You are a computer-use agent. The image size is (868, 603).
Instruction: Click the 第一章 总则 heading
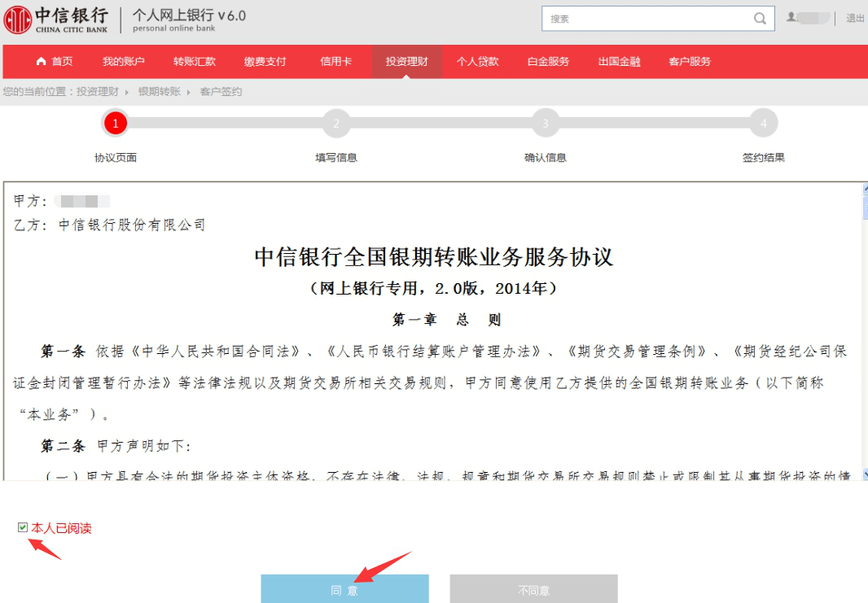[x=447, y=319]
